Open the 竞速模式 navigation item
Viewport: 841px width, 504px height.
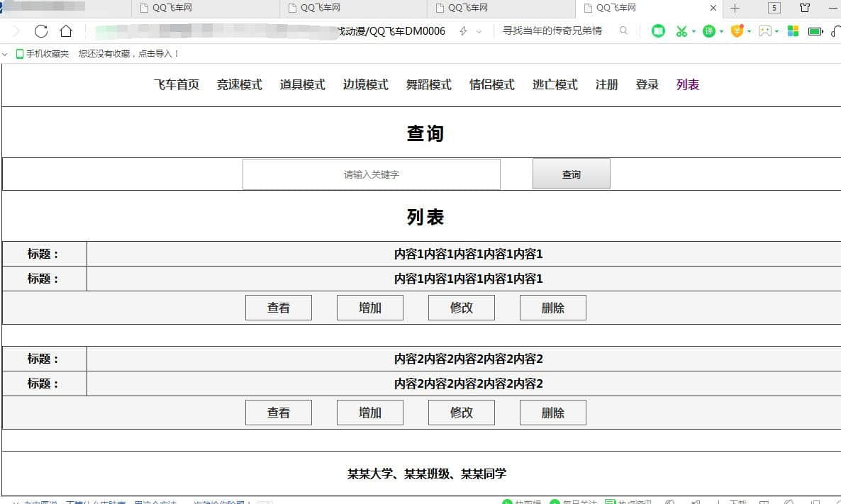pos(239,85)
